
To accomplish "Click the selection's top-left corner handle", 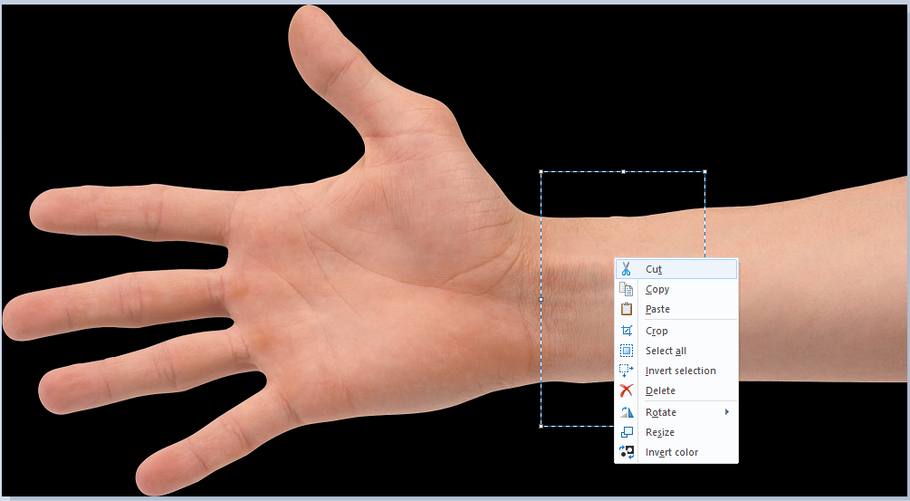I will 541,172.
